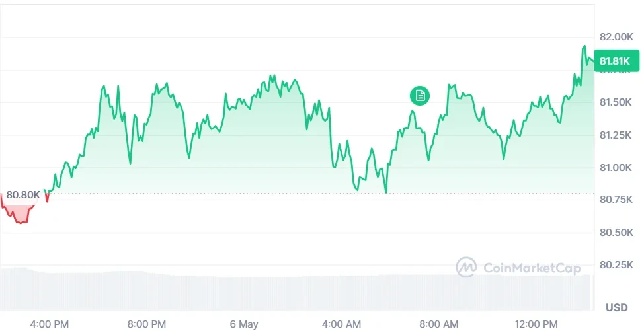644x331 pixels.
Task: Click the 80.80K opening price label
Action: [23, 195]
